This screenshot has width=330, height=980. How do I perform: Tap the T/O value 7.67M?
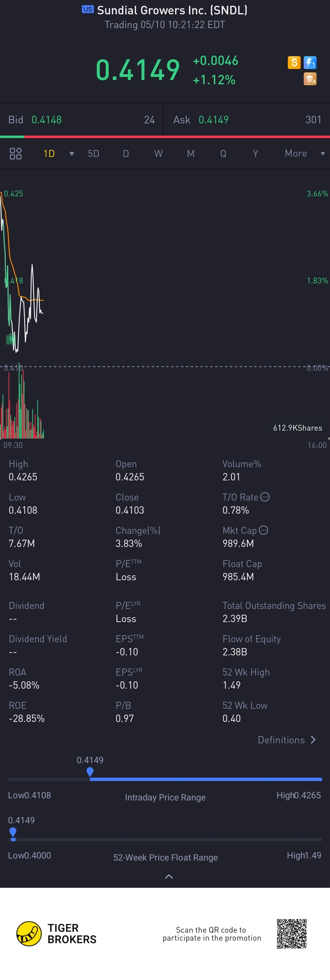pos(22,543)
